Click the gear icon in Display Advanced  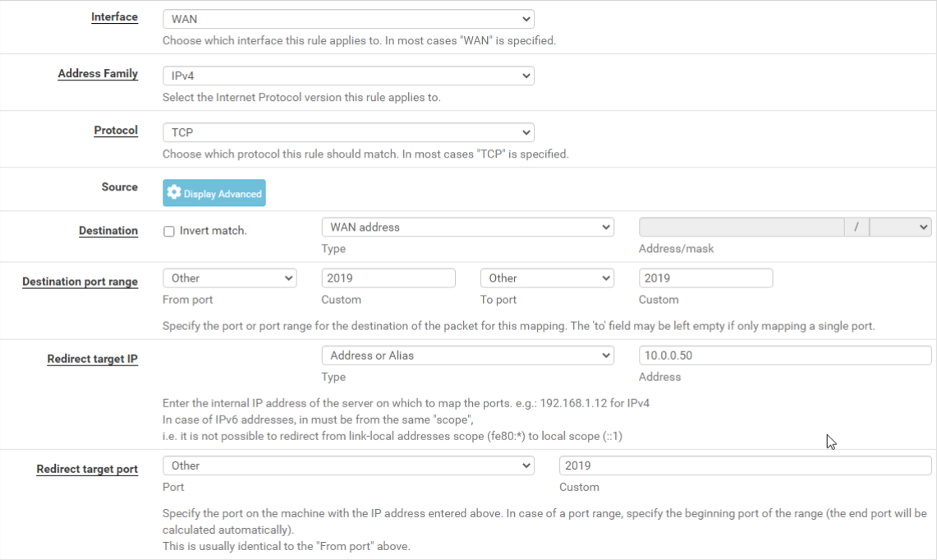[173, 193]
